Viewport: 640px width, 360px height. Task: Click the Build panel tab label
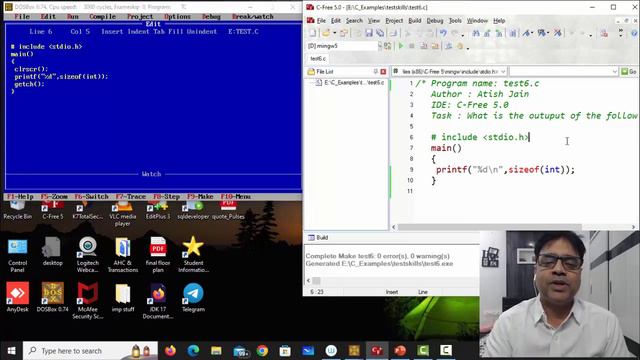pyautogui.click(x=318, y=237)
